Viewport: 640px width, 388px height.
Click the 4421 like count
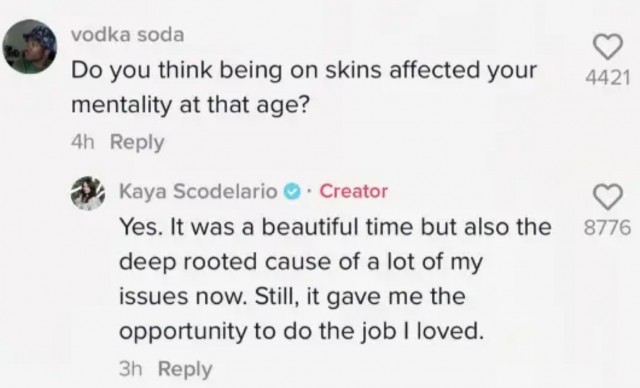tap(608, 78)
